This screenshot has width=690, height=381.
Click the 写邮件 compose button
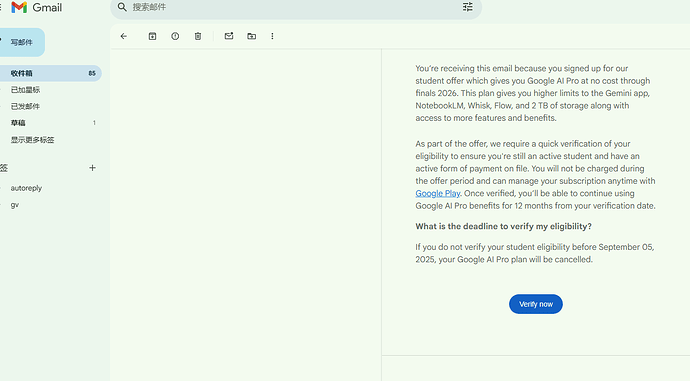click(x=22, y=42)
